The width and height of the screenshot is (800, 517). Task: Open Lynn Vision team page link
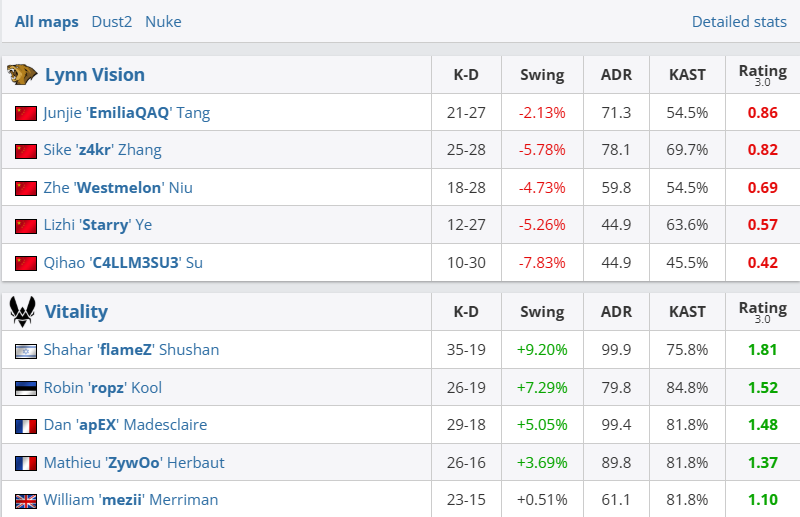pos(95,75)
